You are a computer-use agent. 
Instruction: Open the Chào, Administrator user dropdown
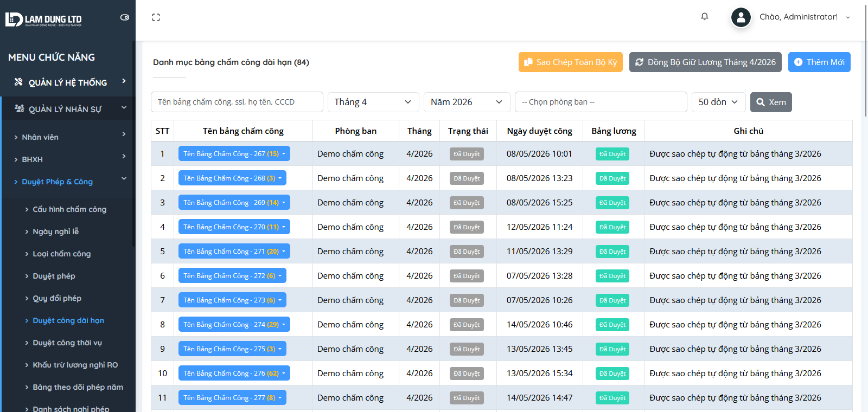pyautogui.click(x=804, y=17)
